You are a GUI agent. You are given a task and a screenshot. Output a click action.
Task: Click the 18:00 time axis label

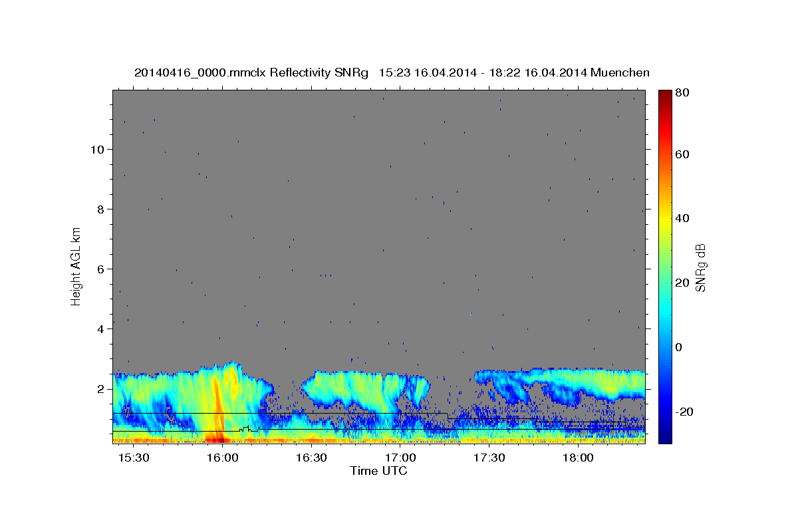point(579,458)
